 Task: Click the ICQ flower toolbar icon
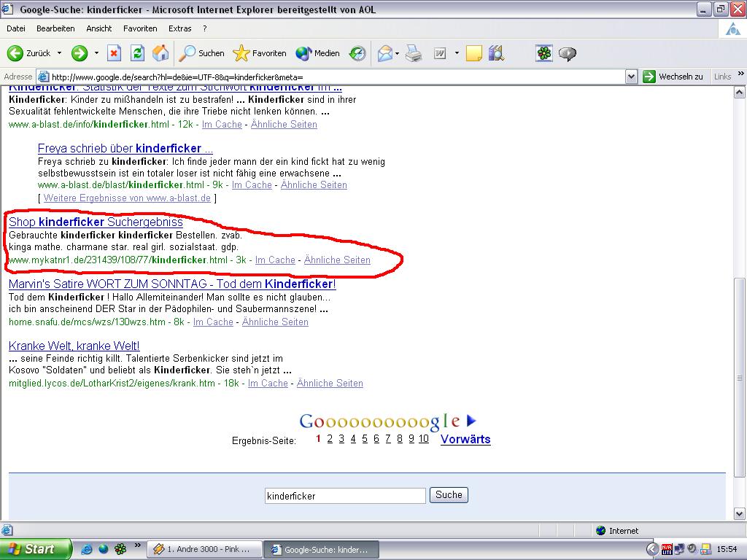(544, 53)
